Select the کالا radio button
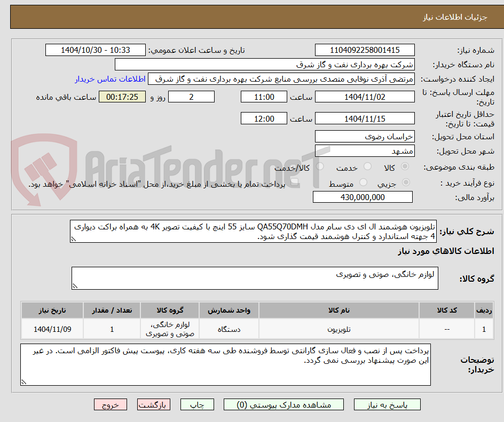This screenshot has width=504, height=422. tap(405, 166)
